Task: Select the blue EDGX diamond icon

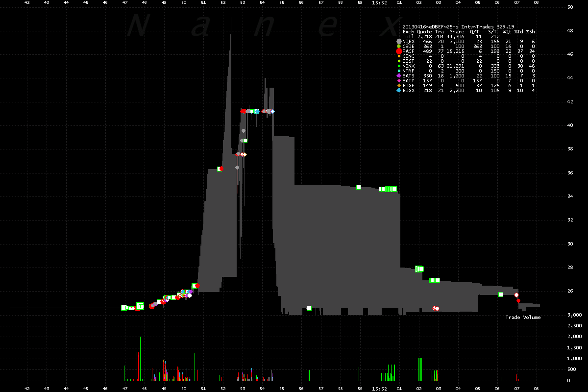Action: (399, 90)
